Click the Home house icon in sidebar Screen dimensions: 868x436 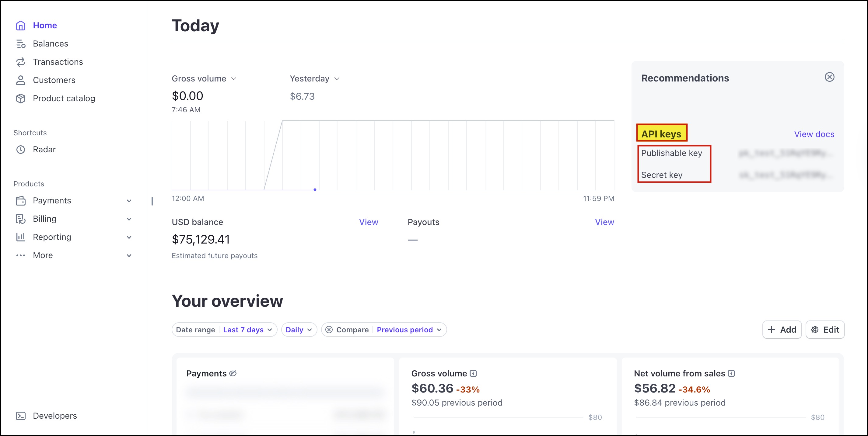coord(21,26)
